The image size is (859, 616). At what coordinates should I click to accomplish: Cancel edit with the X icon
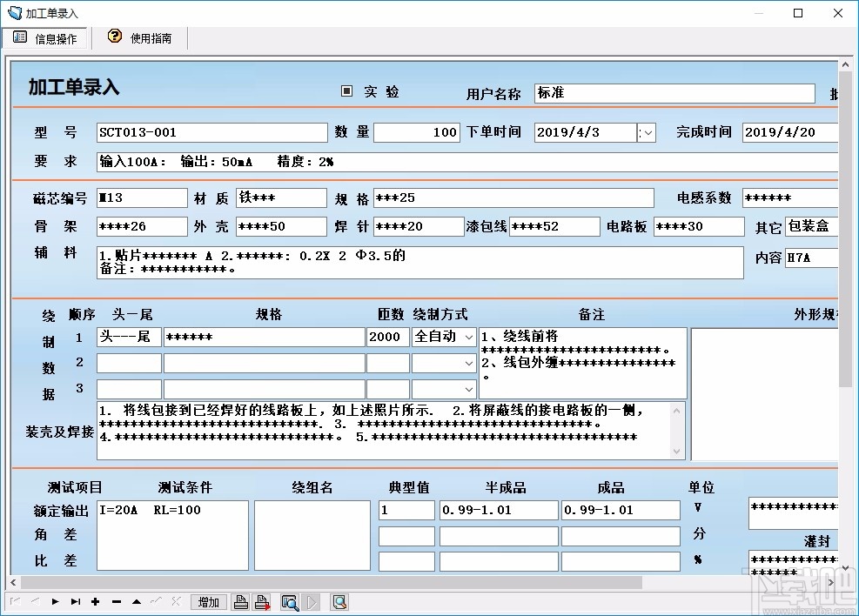[x=176, y=602]
